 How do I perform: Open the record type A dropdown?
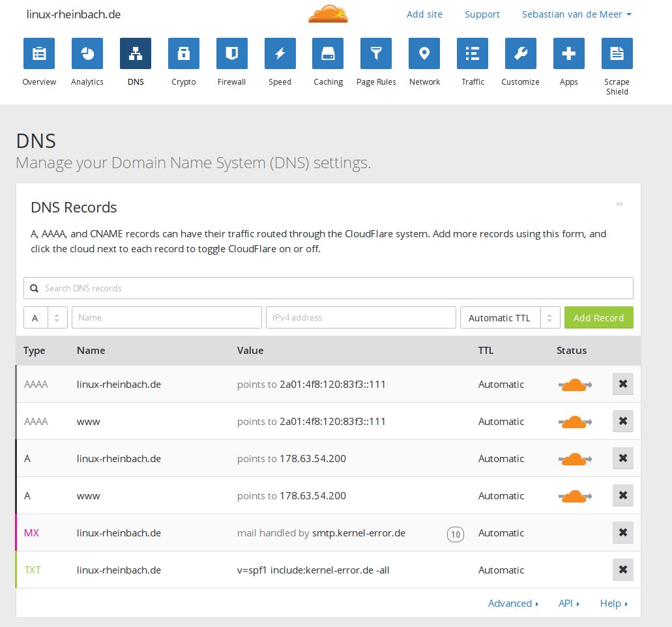[46, 317]
